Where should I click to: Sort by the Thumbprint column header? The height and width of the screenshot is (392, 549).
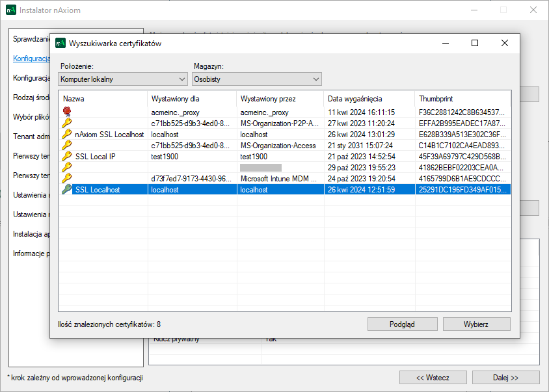click(x=462, y=99)
